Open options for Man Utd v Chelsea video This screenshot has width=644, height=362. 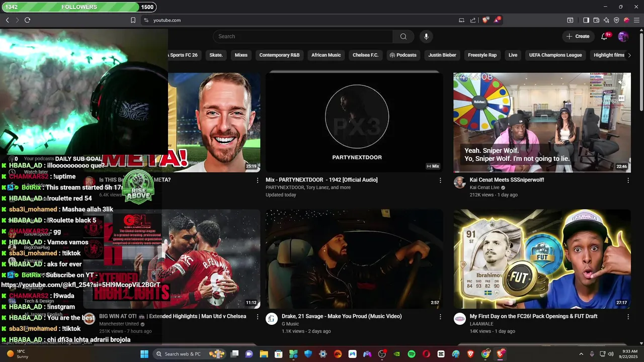click(x=258, y=317)
